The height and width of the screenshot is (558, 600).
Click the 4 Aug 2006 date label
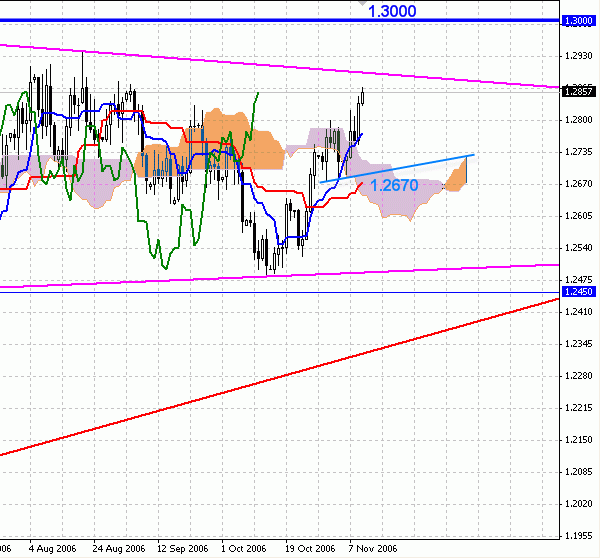52,549
